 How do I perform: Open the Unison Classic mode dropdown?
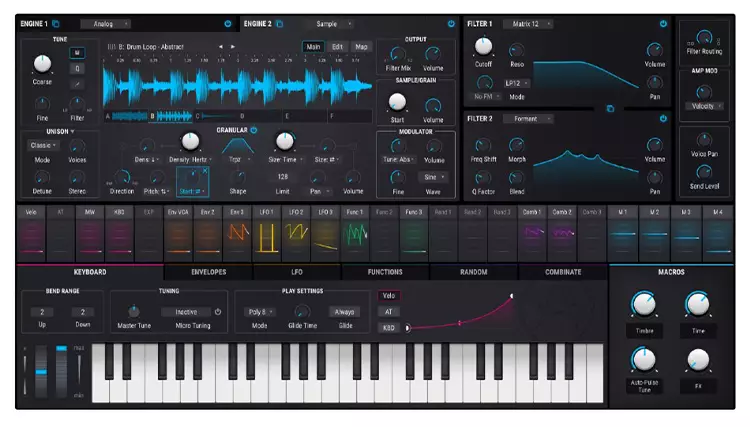(x=43, y=145)
